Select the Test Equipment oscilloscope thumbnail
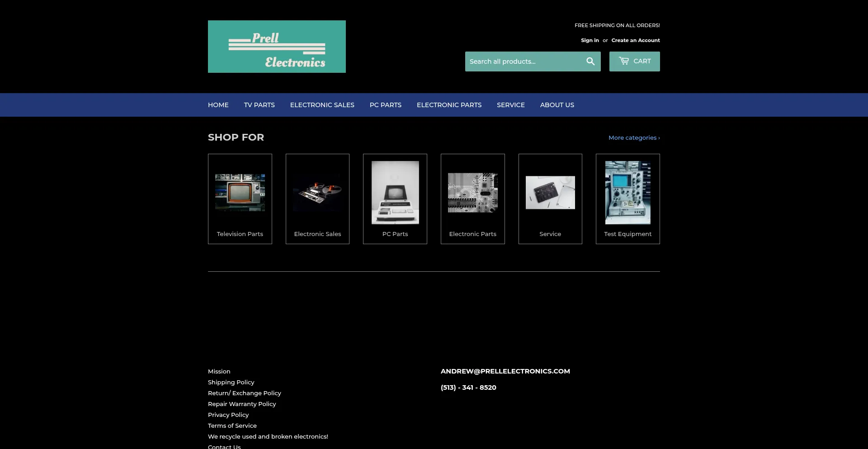868x449 pixels. click(627, 193)
